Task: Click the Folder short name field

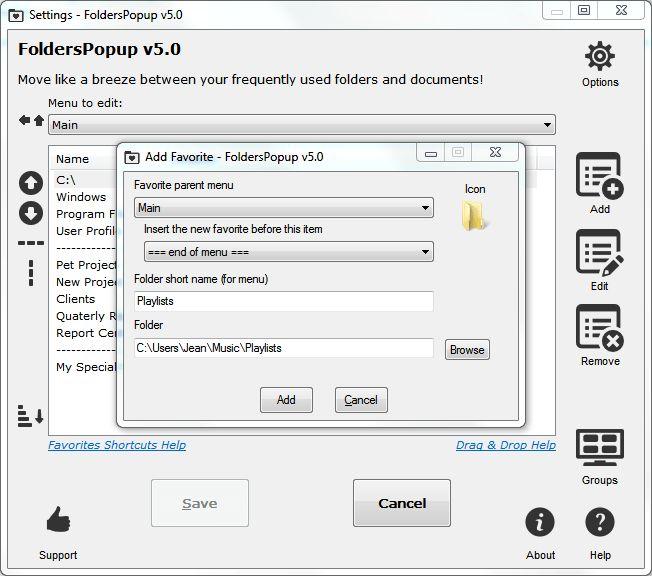Action: click(284, 301)
